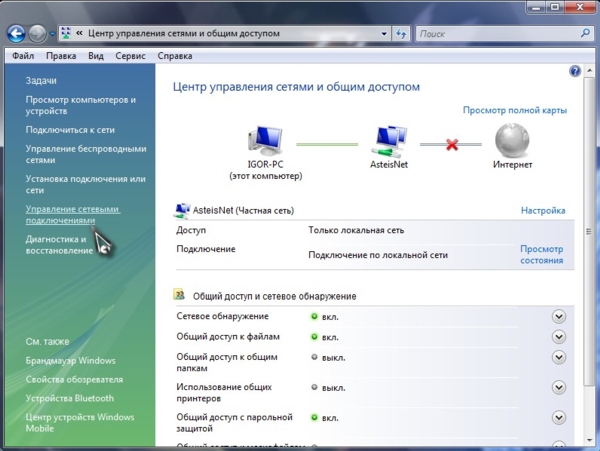The image size is (600, 451).
Task: Click Диагностика и восстановление link
Action: tap(59, 245)
